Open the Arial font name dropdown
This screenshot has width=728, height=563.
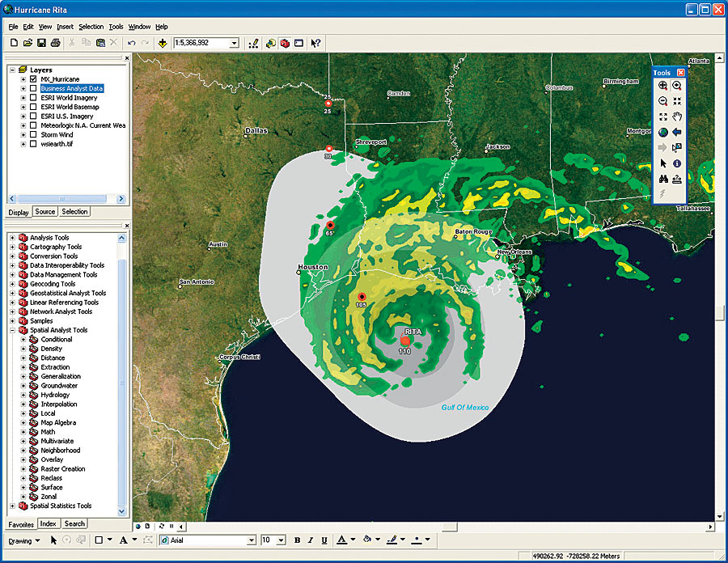pos(252,540)
